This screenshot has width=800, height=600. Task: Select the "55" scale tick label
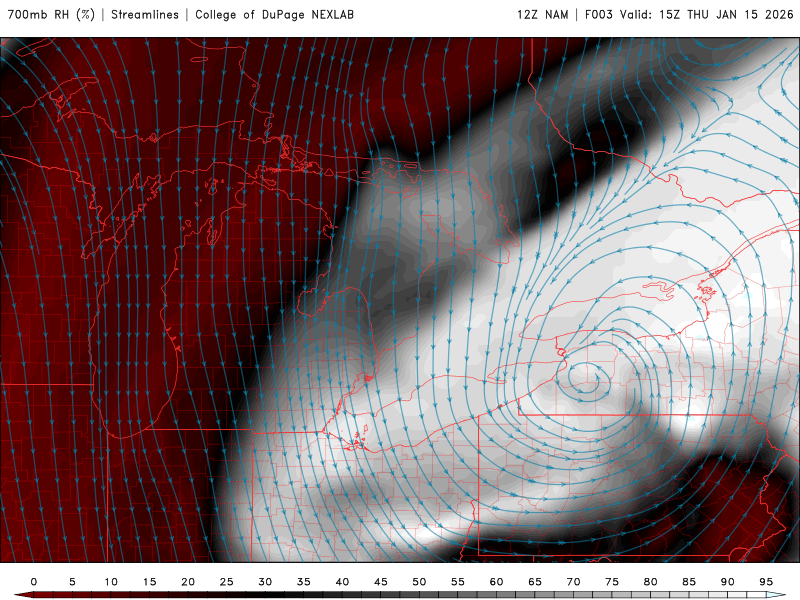tap(458, 582)
